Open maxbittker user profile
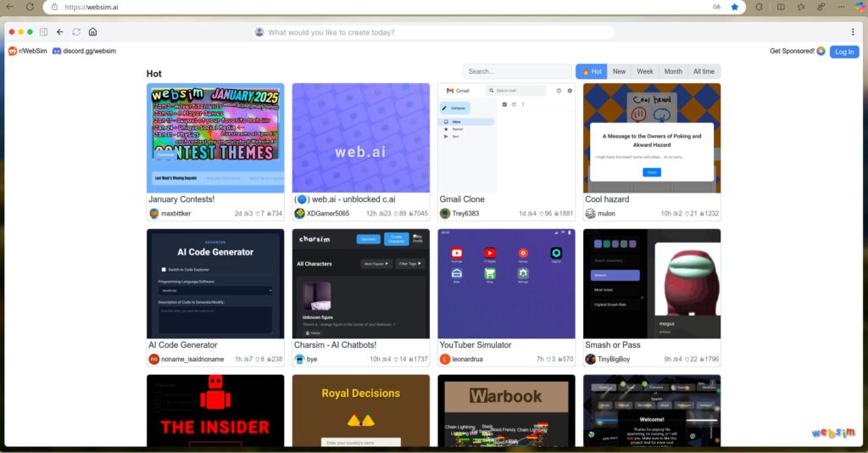Screen dimensions: 868x453 [x=176, y=214]
